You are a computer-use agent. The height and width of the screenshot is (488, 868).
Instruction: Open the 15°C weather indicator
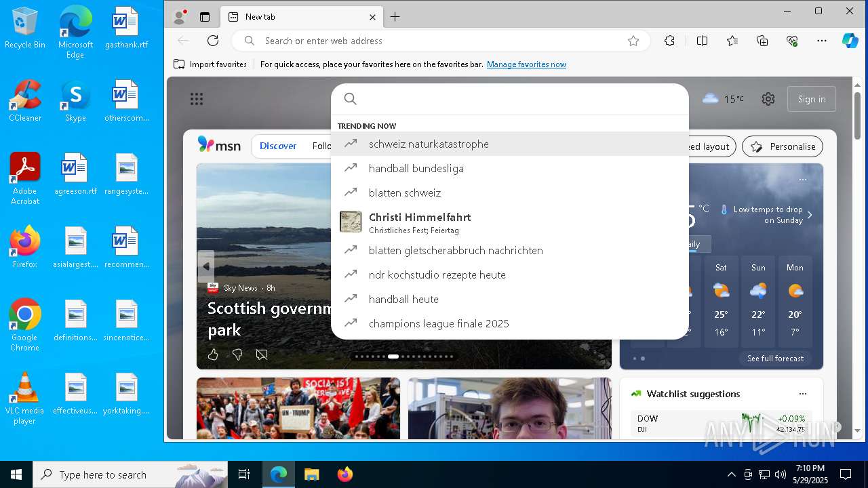tap(723, 99)
